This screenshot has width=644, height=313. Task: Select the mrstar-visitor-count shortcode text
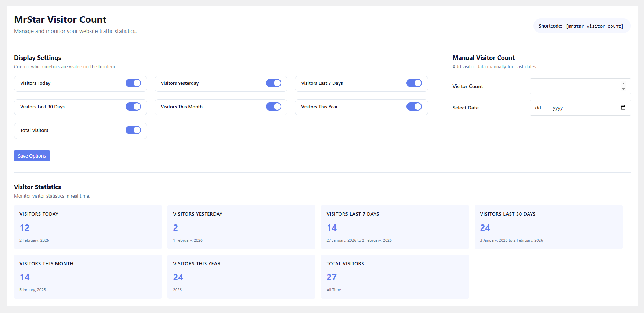point(594,26)
